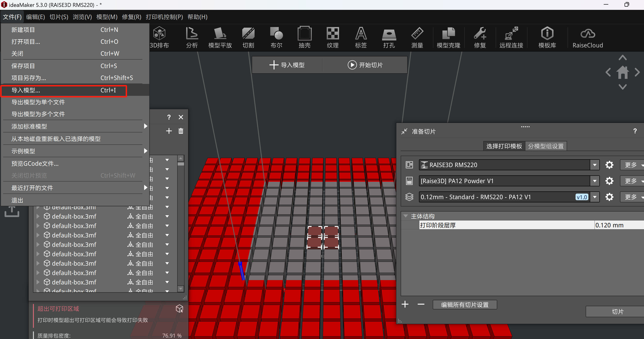644x339 pixels.
Task: Open the 模型克隆 clone tool
Action: point(448,37)
